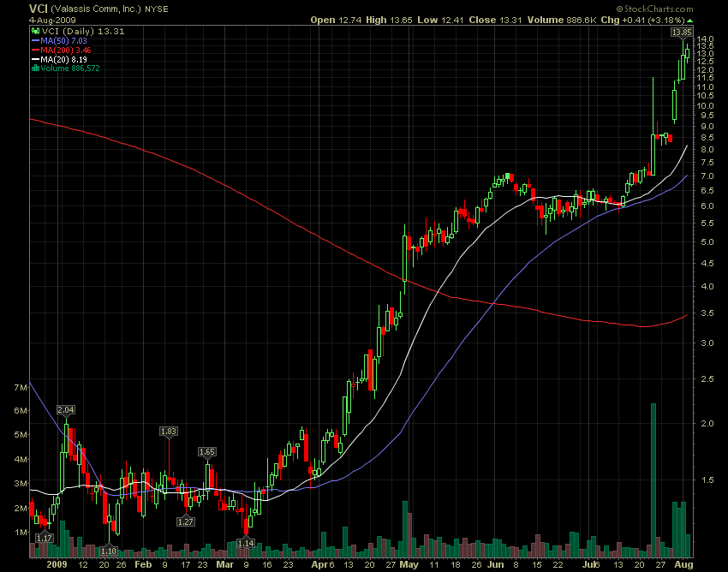This screenshot has width=728, height=572.
Task: Click the Feb label on date axis
Action: click(x=143, y=564)
